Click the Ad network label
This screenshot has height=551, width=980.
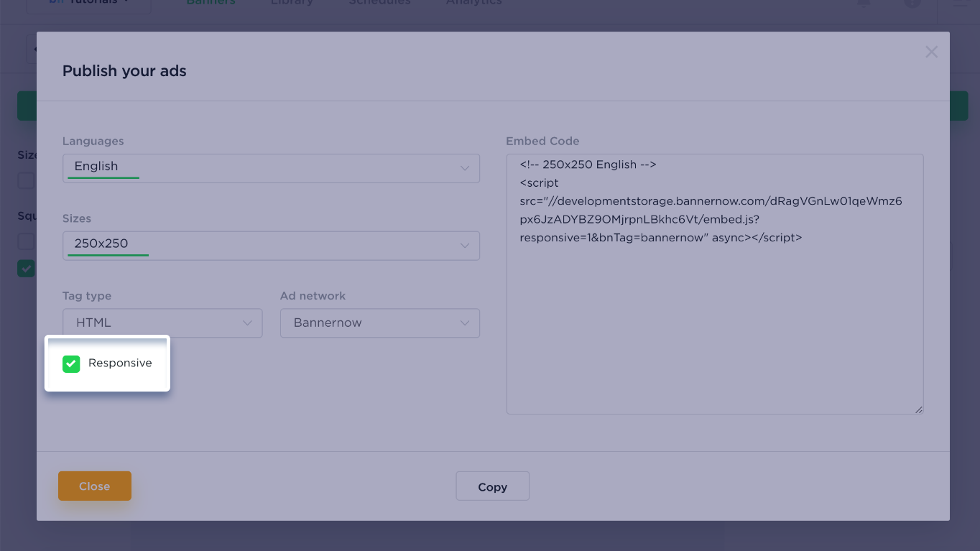click(x=313, y=296)
